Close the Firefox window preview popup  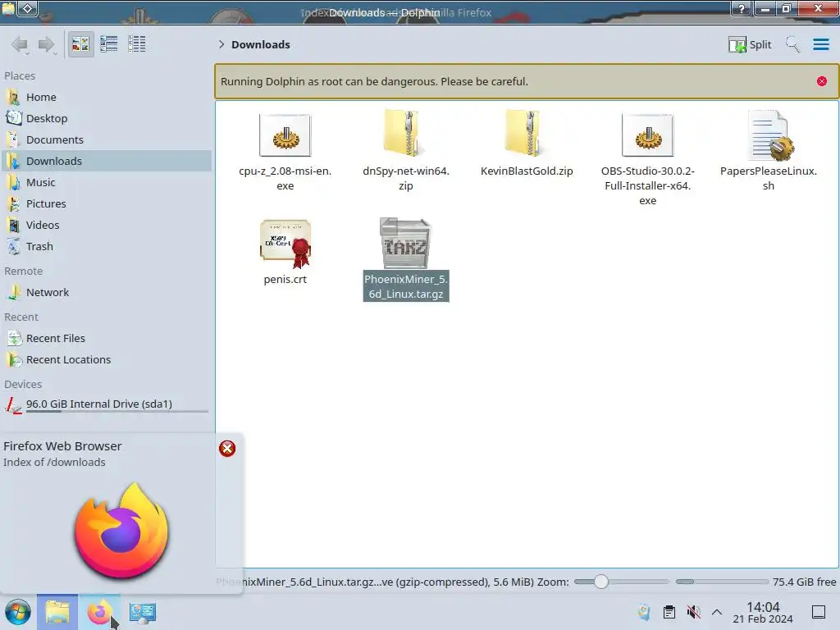tap(227, 449)
